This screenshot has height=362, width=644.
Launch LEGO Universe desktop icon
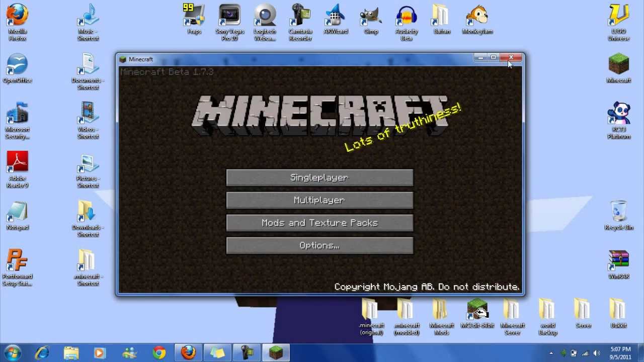pos(619,23)
